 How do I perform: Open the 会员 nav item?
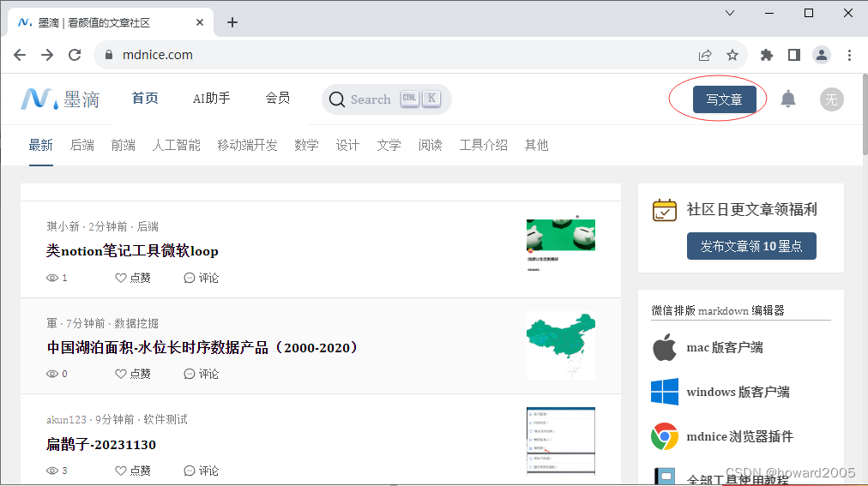[x=277, y=98]
